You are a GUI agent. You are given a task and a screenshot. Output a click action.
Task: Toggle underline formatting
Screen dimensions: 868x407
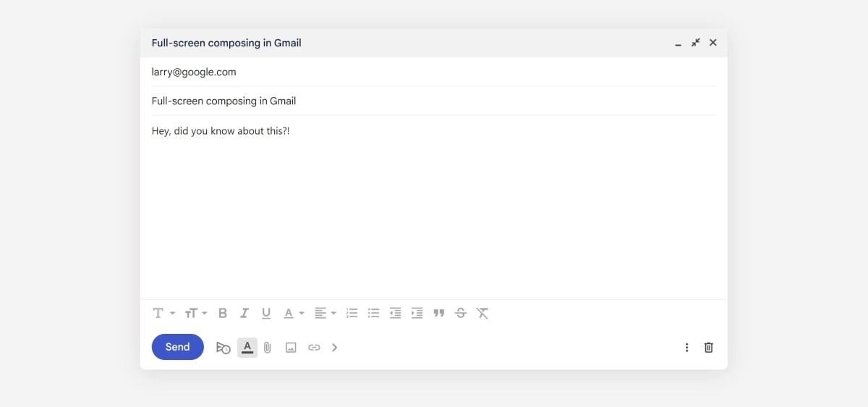(266, 314)
